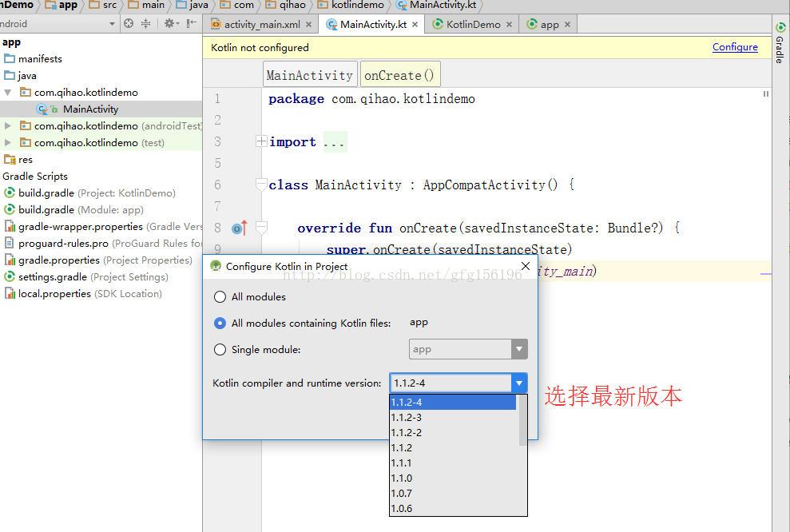The image size is (790, 532).
Task: Click the qihao breadcrumb in navigation bar
Action: coord(286,5)
